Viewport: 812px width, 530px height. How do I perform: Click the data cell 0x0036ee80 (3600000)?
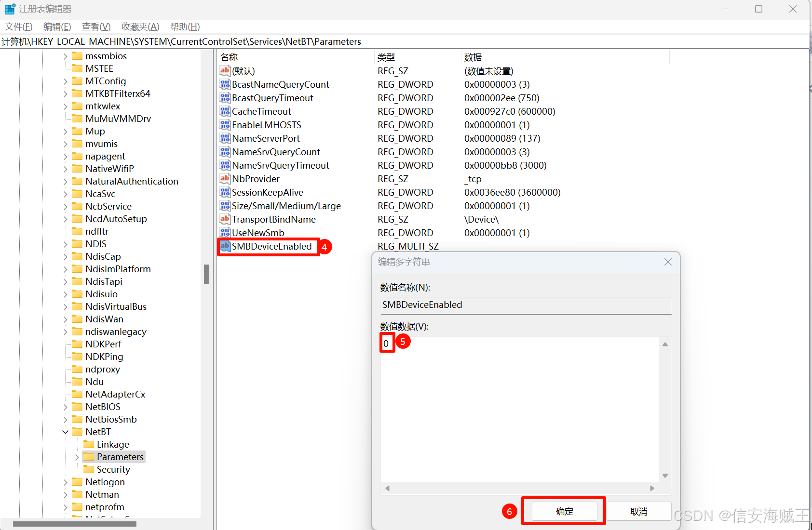tap(512, 192)
